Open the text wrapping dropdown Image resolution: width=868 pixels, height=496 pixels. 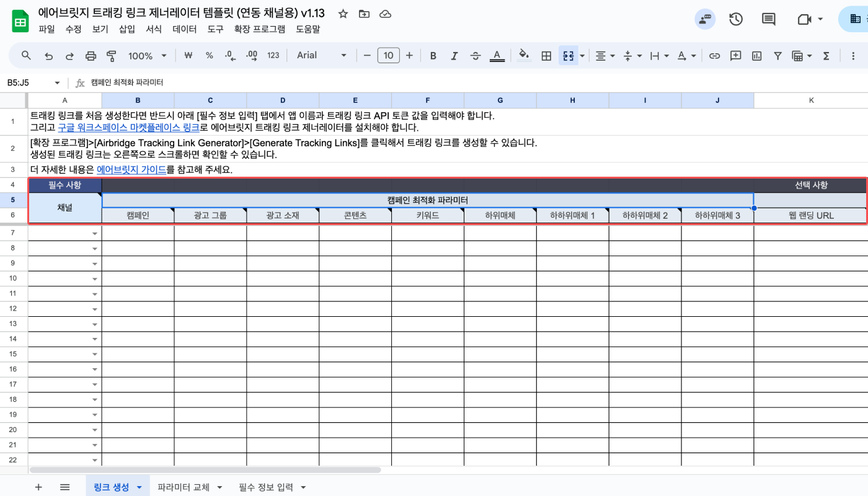coord(658,56)
